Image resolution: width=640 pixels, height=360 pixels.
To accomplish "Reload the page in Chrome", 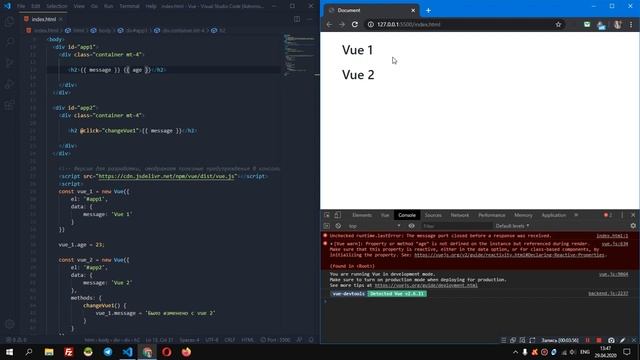I will coord(355,24).
